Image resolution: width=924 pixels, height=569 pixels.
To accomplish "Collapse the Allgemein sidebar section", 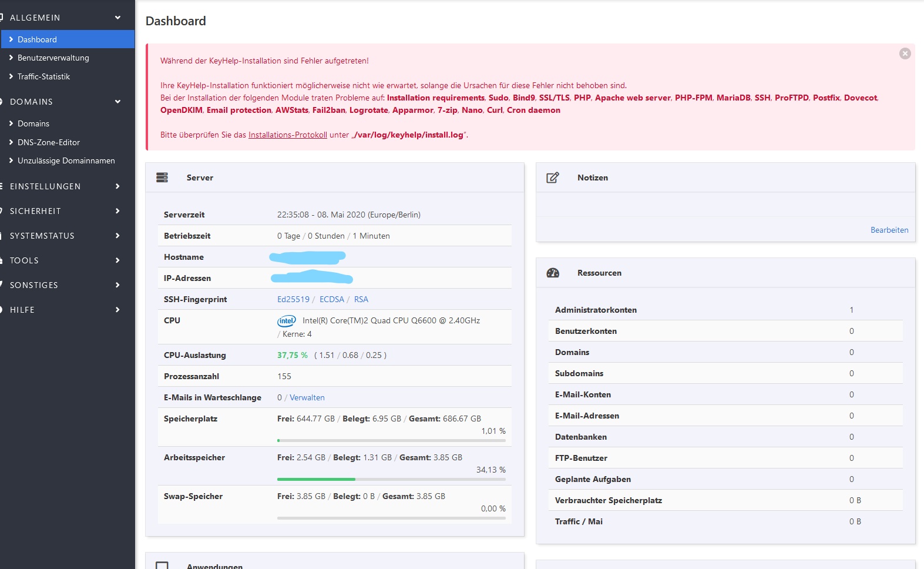I will coord(117,18).
